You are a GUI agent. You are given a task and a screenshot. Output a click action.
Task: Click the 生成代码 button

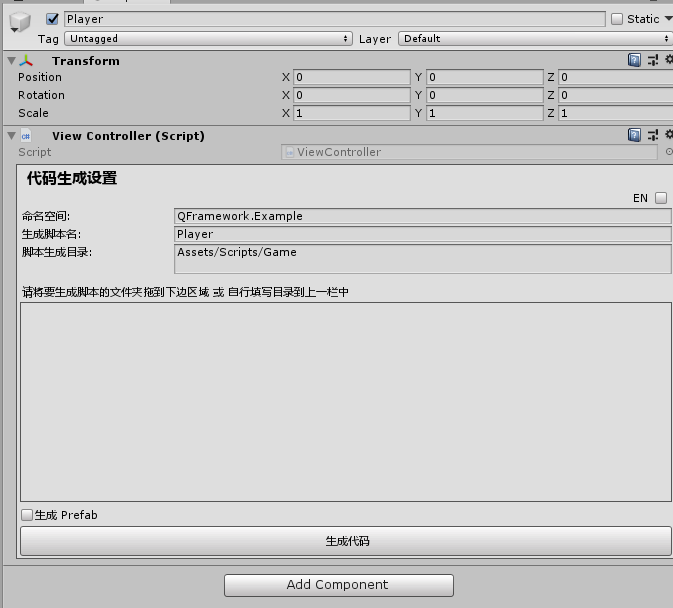[346, 541]
